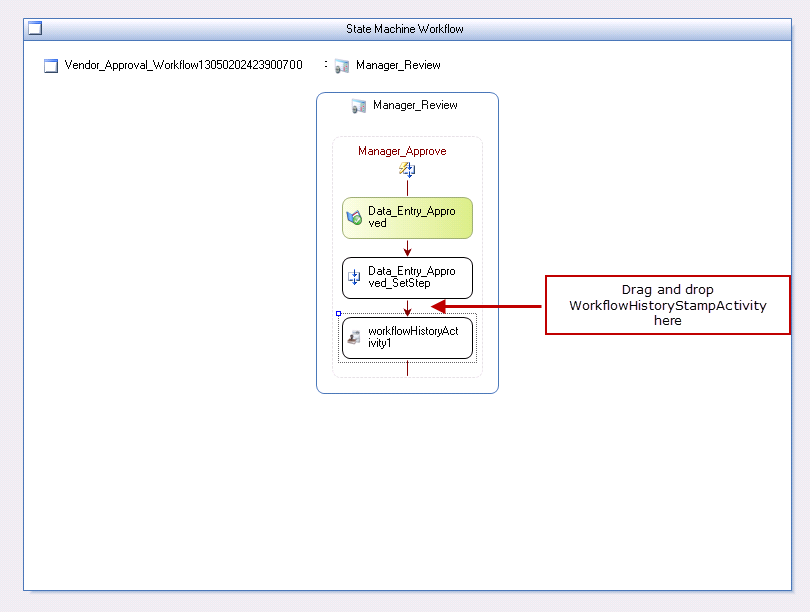Select the Manager_Review state title
This screenshot has width=810, height=612.
(x=415, y=105)
